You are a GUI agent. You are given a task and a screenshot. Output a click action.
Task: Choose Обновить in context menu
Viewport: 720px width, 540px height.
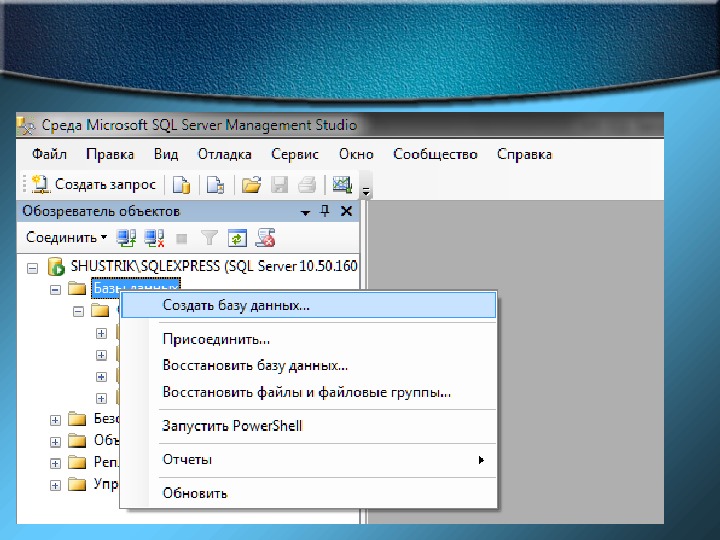(x=309, y=493)
